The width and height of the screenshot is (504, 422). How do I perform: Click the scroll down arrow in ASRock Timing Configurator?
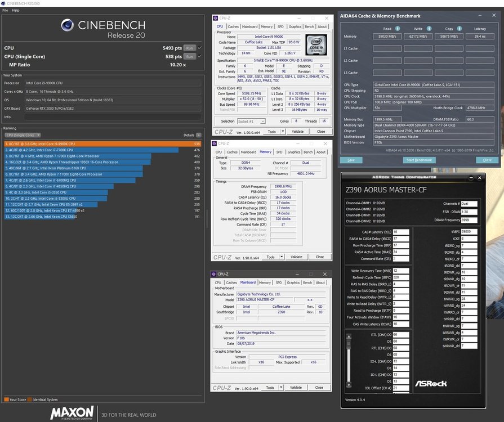[x=349, y=384]
